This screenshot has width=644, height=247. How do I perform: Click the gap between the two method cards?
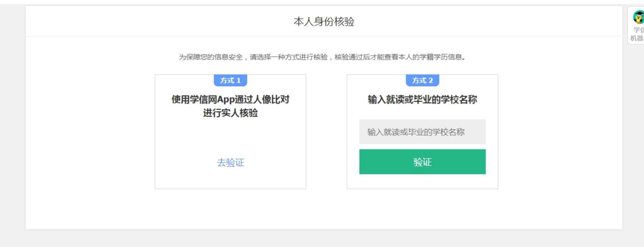tap(327, 132)
